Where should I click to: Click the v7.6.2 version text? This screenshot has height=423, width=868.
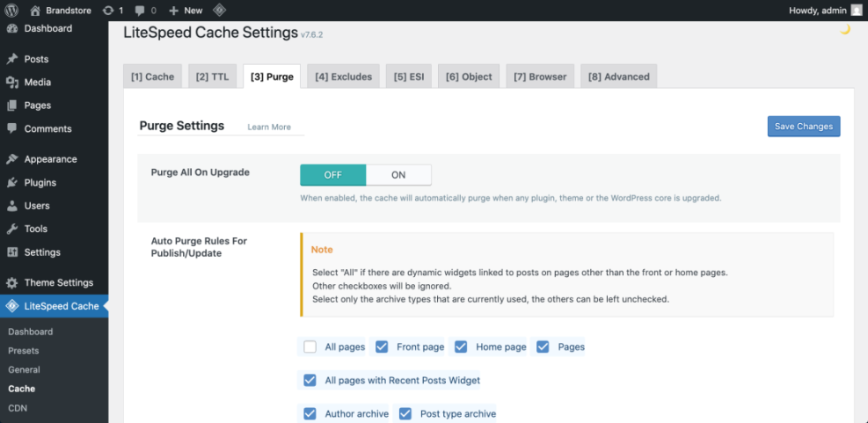pos(311,35)
